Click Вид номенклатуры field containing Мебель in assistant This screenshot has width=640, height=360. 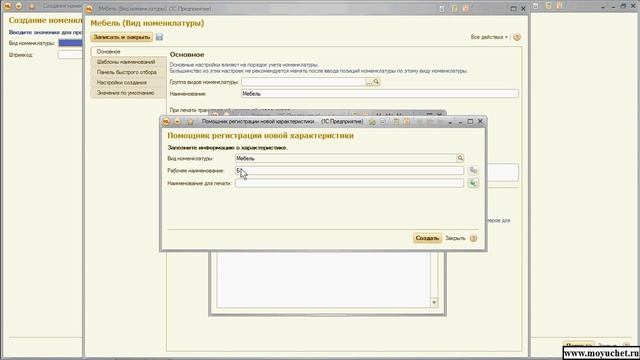345,158
